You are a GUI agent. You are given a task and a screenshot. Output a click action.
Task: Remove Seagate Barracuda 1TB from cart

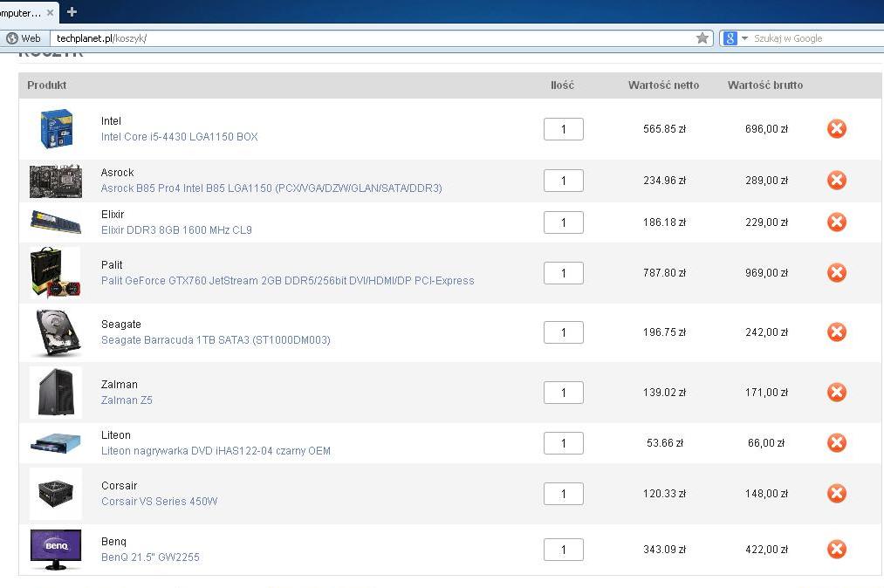[837, 332]
